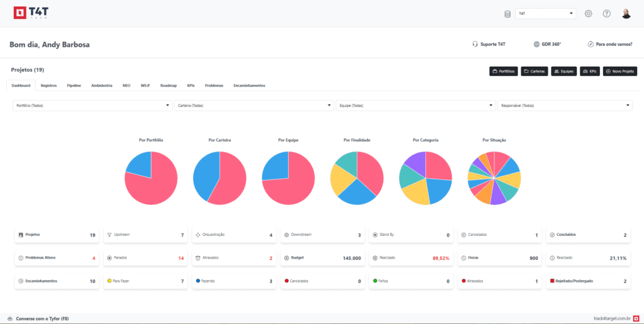
Task: Open the user profile avatar
Action: click(x=626, y=14)
